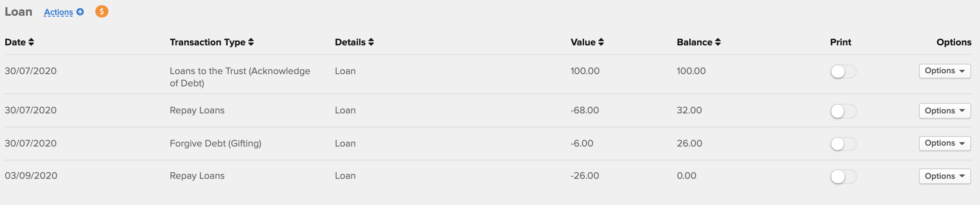Sort by Date using arrow icon
Image resolution: width=980 pixels, height=205 pixels.
31,42
